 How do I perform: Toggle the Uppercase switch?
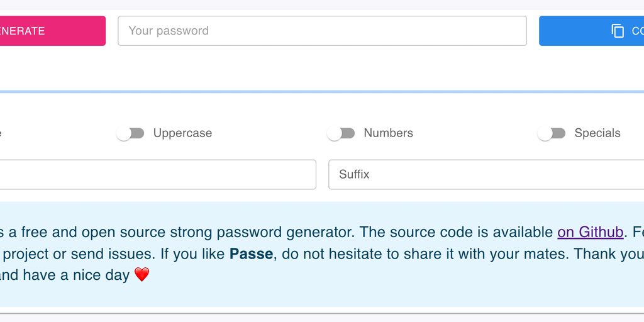tap(130, 133)
